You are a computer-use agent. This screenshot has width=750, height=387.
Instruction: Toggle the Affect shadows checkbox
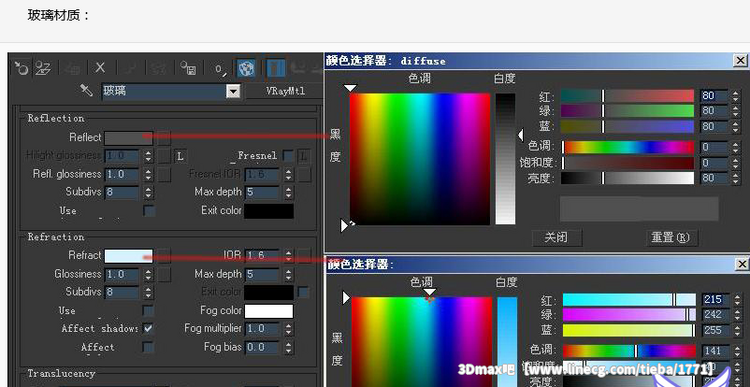coord(148,329)
